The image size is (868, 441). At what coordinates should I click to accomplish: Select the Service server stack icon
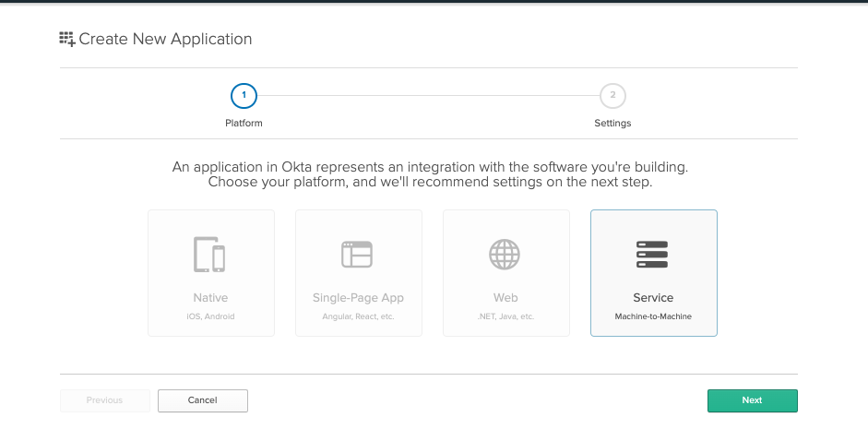click(x=652, y=254)
